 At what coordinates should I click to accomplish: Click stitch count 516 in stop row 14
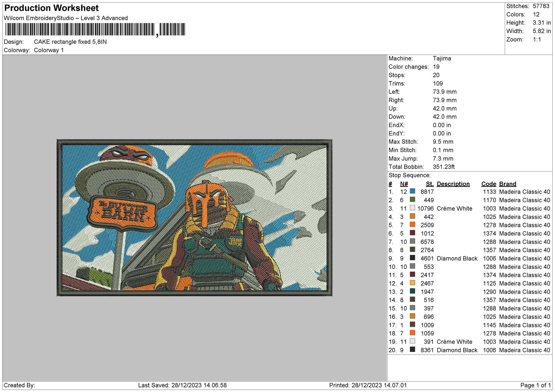tap(429, 300)
